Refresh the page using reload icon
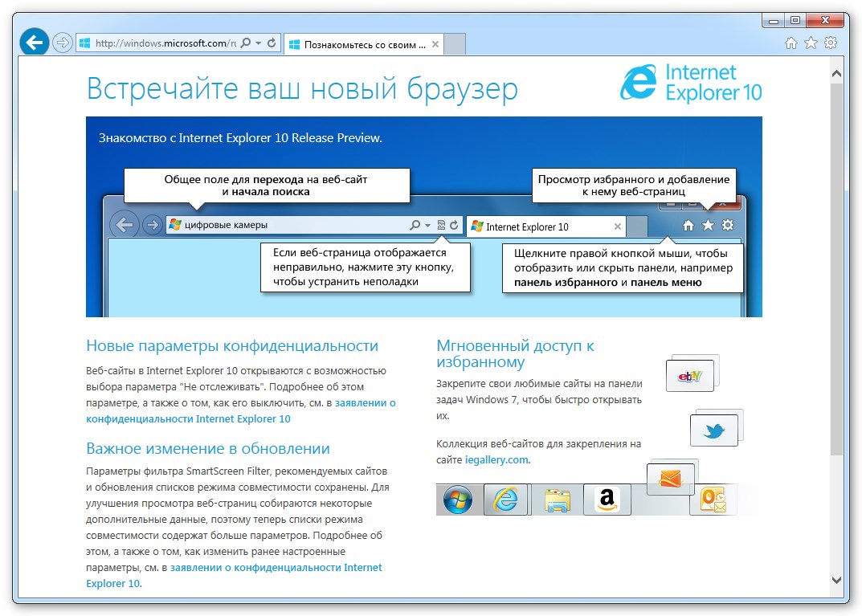Screen dimensions: 862x616 (272, 43)
